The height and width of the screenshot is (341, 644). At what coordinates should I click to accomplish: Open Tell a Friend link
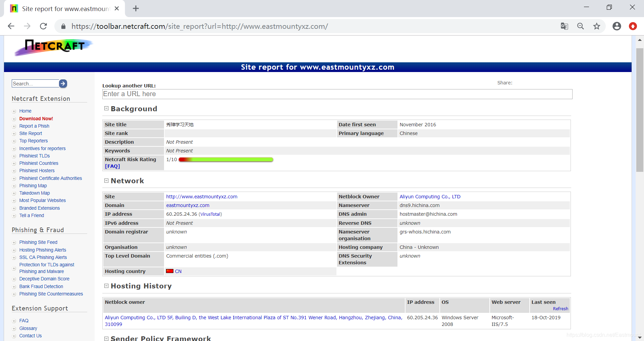pyautogui.click(x=32, y=215)
